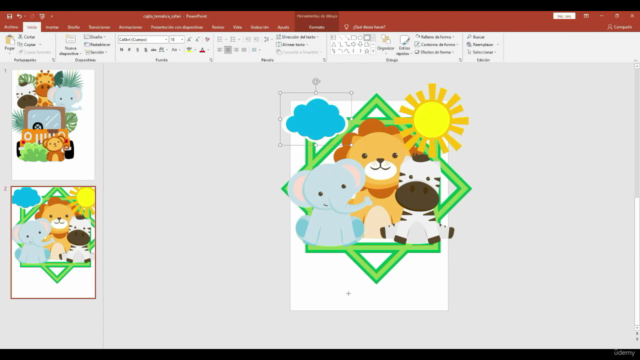Open the Calibri font name dropdown
This screenshot has height=360, width=640.
[166, 40]
